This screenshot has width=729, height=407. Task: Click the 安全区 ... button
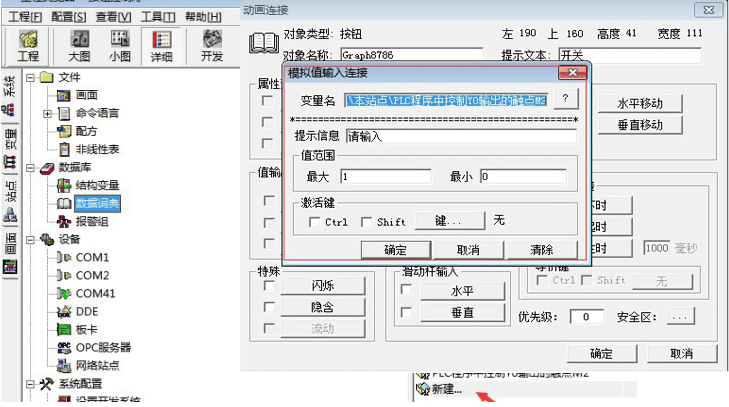[x=681, y=317]
